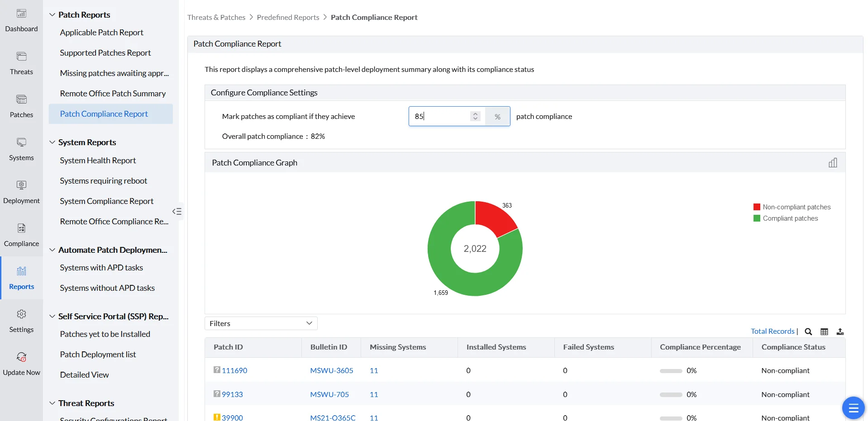The height and width of the screenshot is (421, 868).
Task: Sort by Patch ID column header
Action: 228,347
